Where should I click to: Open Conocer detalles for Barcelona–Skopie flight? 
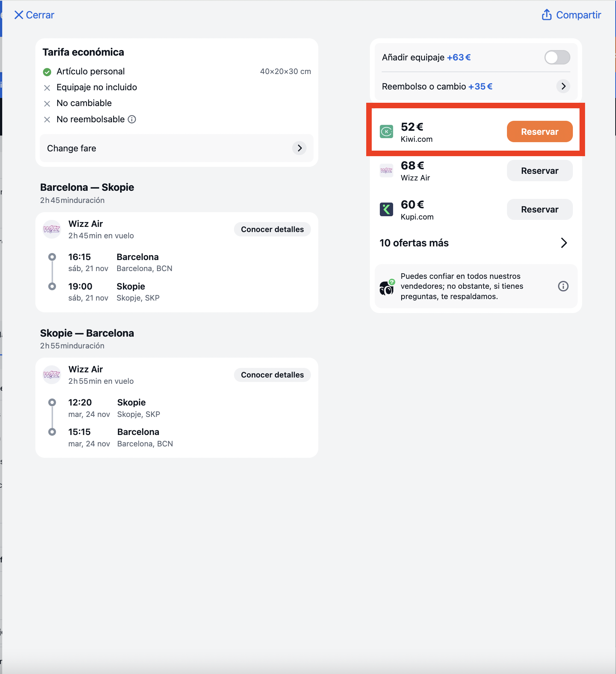point(272,229)
